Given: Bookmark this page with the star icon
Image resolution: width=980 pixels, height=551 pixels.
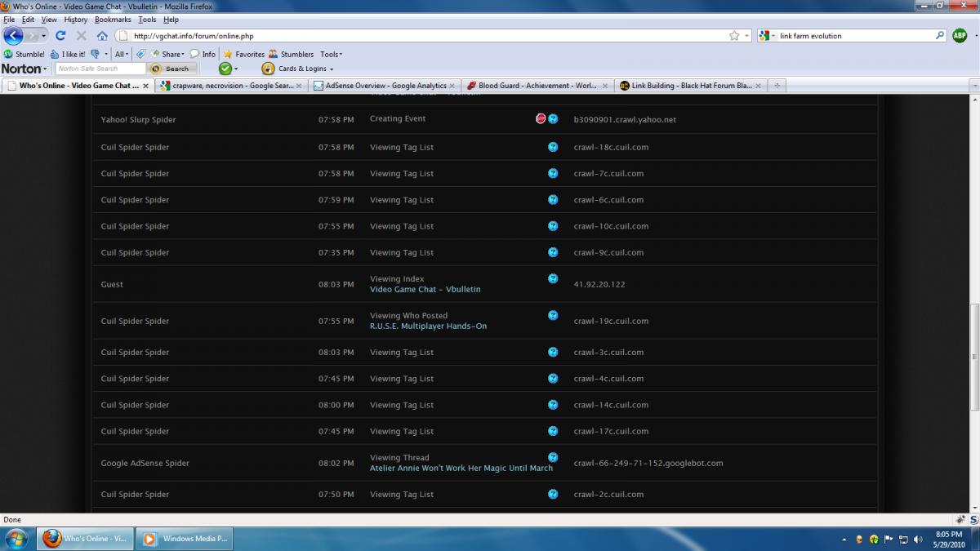Looking at the screenshot, I should point(734,36).
